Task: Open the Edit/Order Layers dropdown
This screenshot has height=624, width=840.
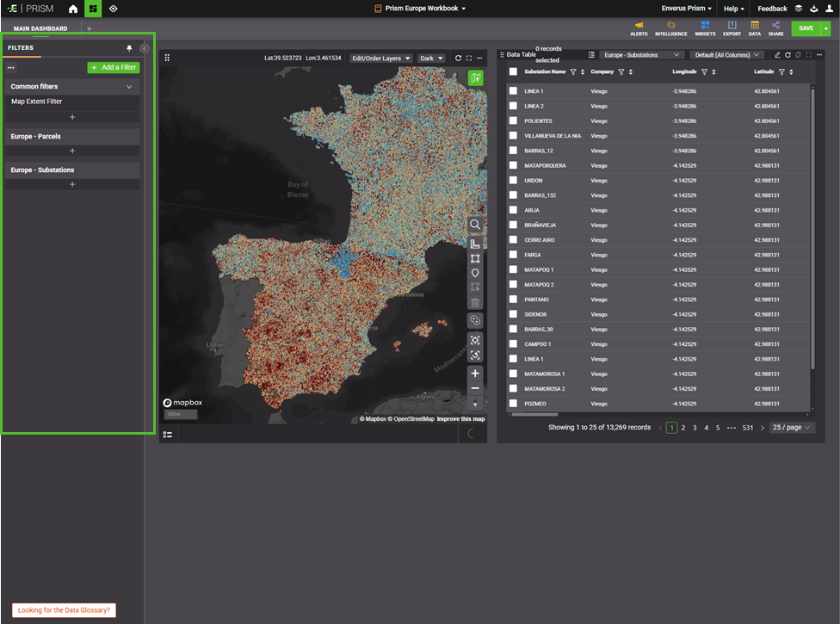Action: (x=381, y=59)
